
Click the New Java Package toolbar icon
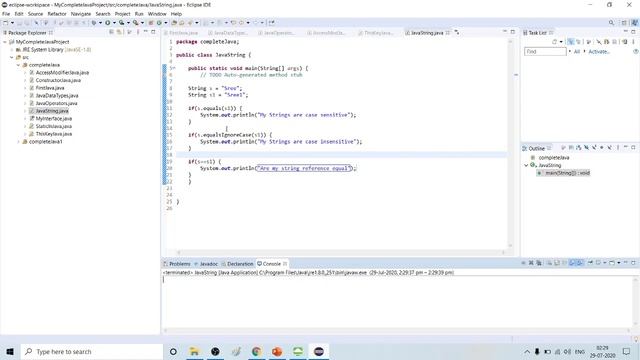pyautogui.click(x=151, y=23)
